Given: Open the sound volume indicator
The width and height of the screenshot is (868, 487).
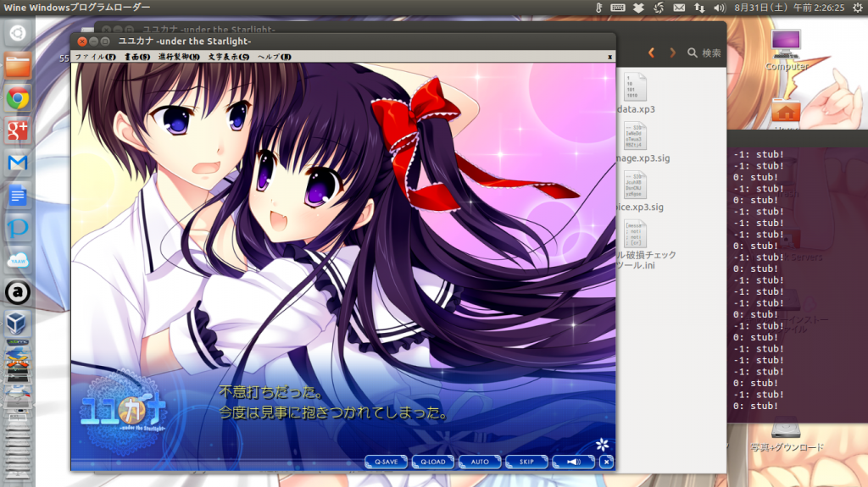Looking at the screenshot, I should (719, 8).
